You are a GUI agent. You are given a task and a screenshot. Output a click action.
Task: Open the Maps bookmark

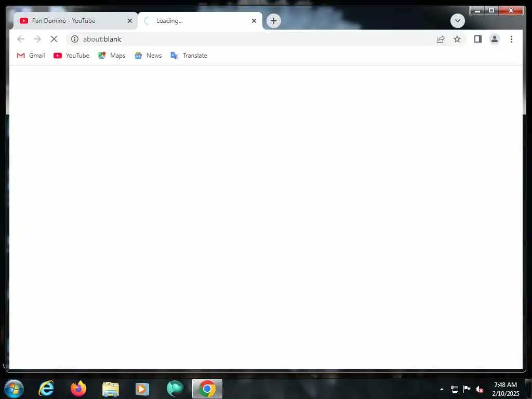click(x=112, y=55)
